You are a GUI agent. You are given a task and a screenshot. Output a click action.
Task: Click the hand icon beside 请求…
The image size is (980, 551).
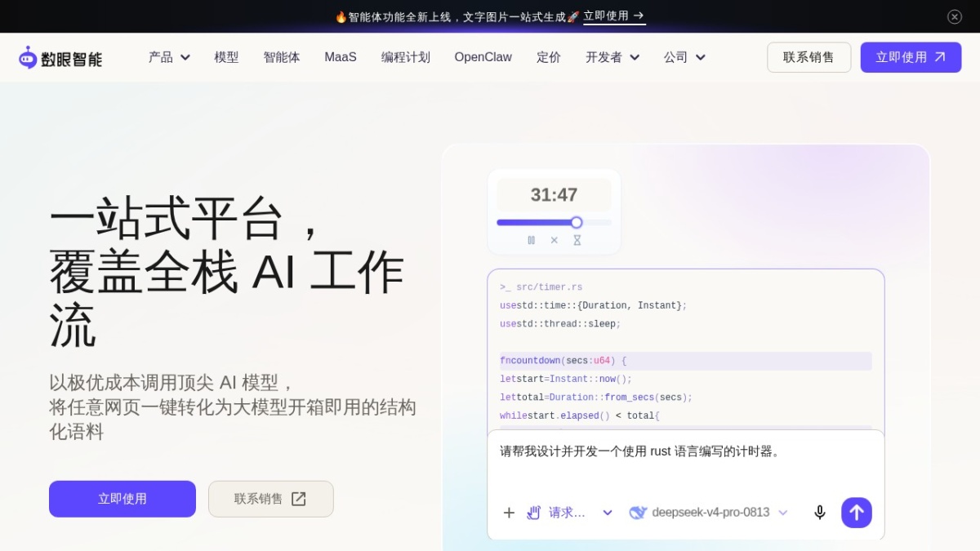tap(534, 513)
